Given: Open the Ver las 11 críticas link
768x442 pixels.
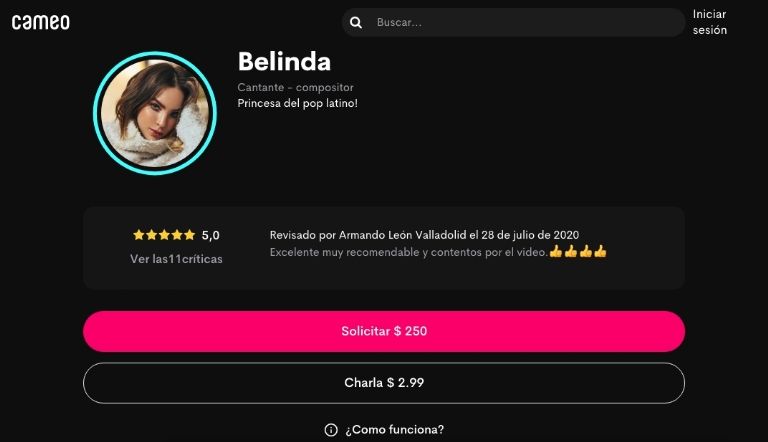Looking at the screenshot, I should pos(176,259).
